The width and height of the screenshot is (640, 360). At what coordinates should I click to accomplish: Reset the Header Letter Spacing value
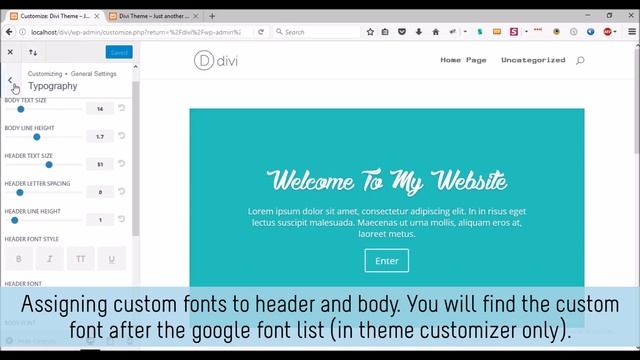121,191
